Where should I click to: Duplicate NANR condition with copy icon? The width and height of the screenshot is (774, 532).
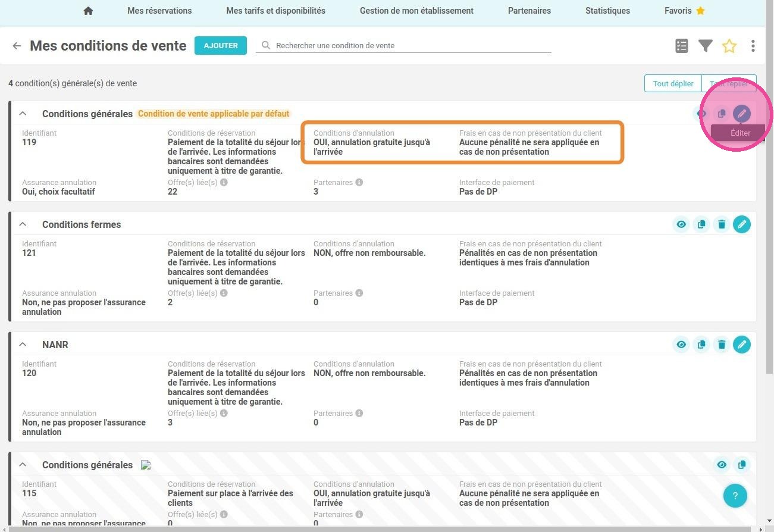tap(701, 345)
